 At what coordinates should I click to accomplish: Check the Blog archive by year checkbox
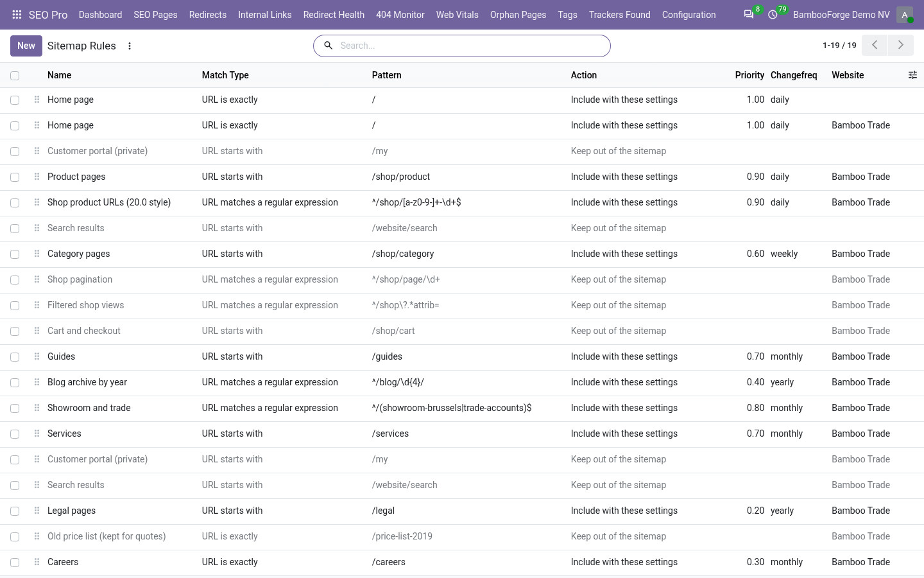[15, 383]
